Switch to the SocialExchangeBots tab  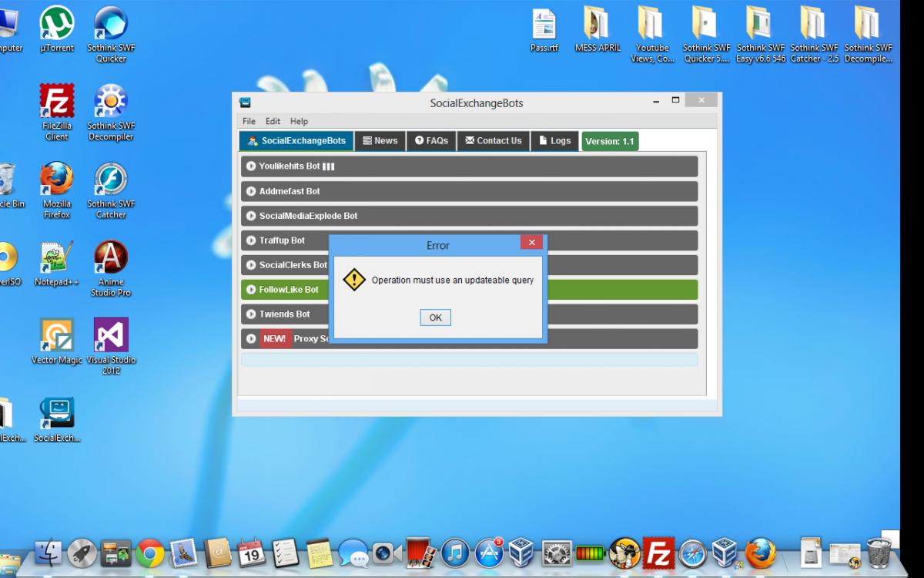point(296,141)
